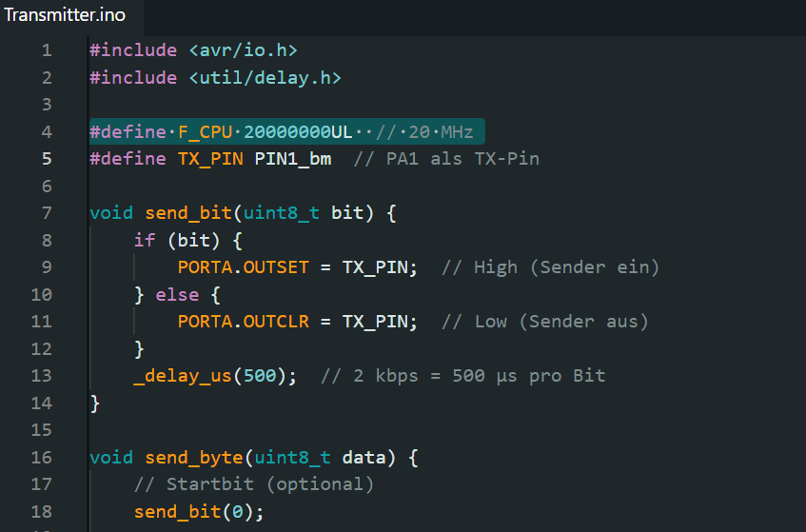Screen dimensions: 806x532
Task: Click line number 1 in the gutter
Action: pos(47,49)
